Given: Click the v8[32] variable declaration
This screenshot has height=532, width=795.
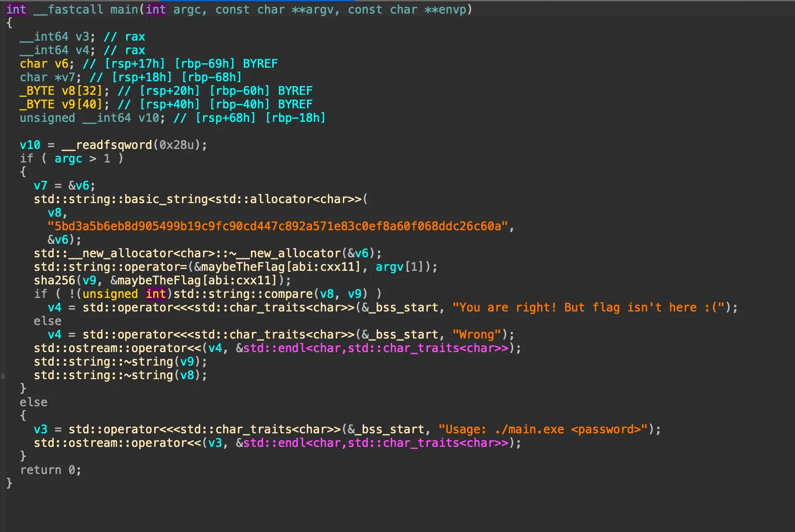Looking at the screenshot, I should [x=65, y=91].
